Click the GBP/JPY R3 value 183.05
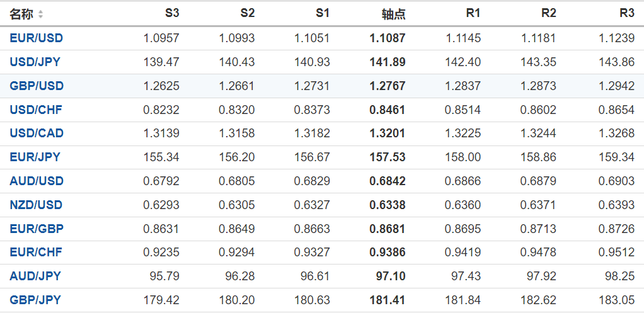The image size is (644, 313). coord(618,300)
